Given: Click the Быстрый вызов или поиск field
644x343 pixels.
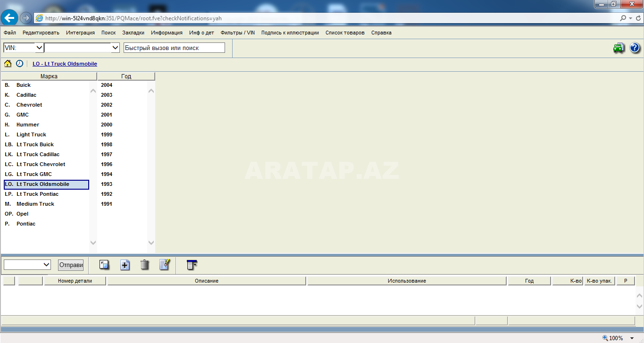Looking at the screenshot, I should [174, 48].
